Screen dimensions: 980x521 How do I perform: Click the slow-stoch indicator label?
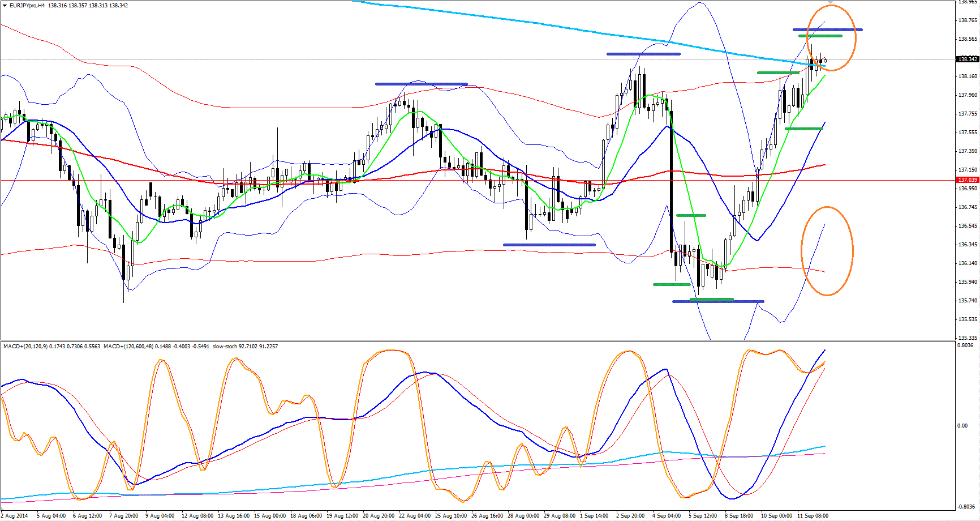tap(225, 346)
